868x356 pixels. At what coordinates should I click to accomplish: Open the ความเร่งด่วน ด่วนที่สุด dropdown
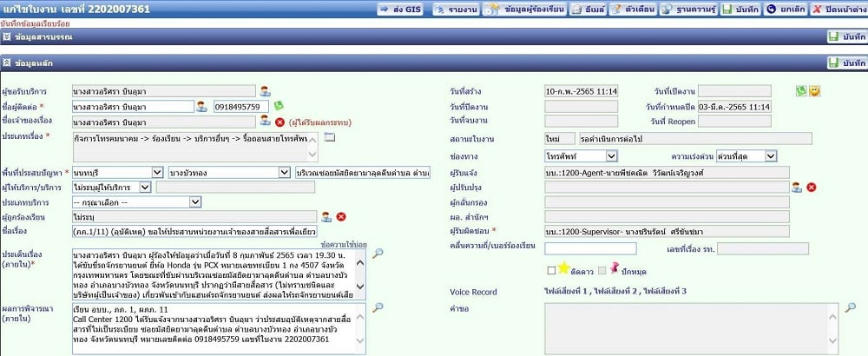(746, 156)
